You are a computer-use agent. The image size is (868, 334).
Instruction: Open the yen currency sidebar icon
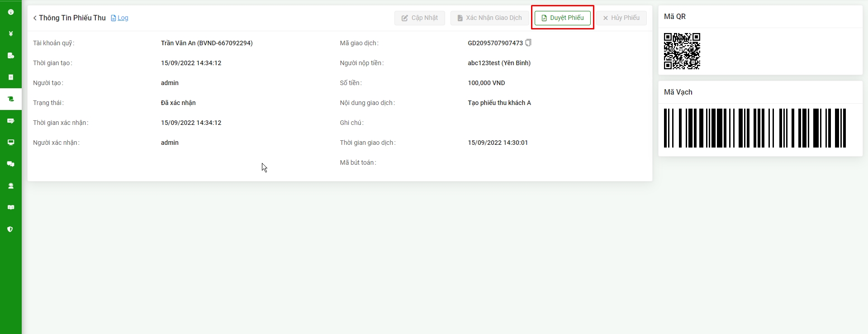tap(11, 34)
